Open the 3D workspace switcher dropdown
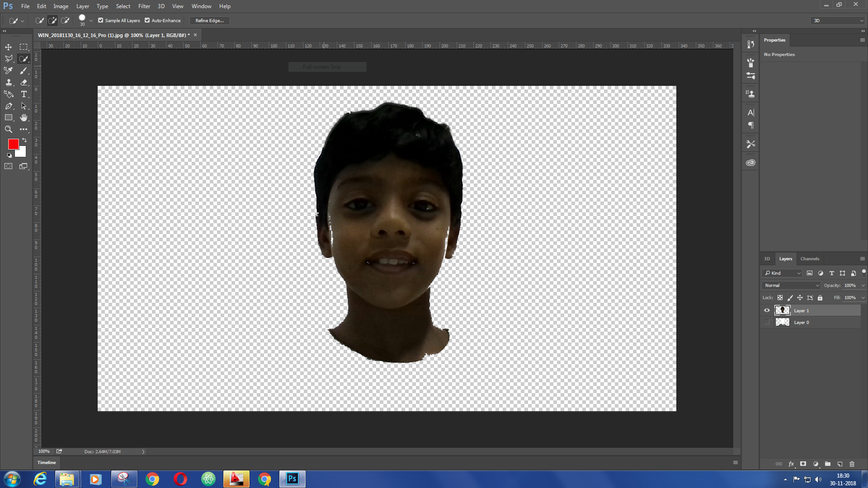The height and width of the screenshot is (488, 868). coord(838,20)
